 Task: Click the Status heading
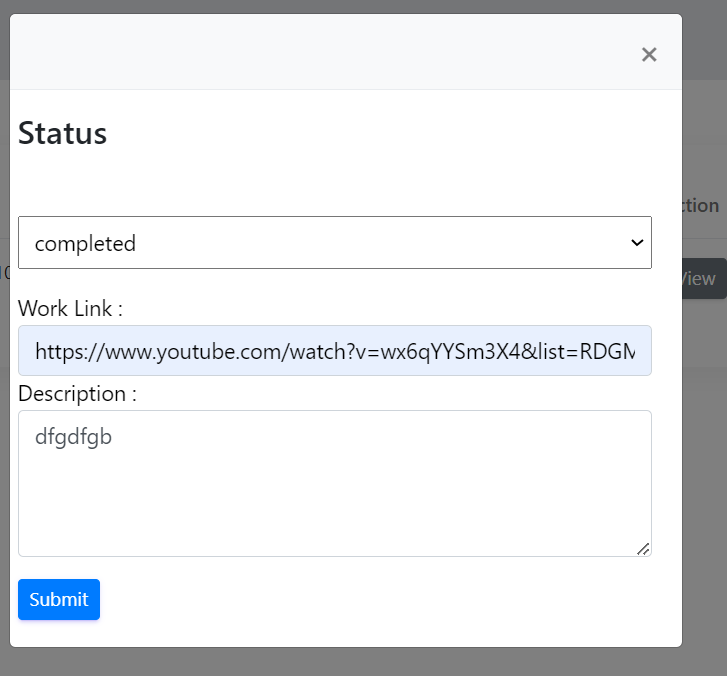[62, 133]
